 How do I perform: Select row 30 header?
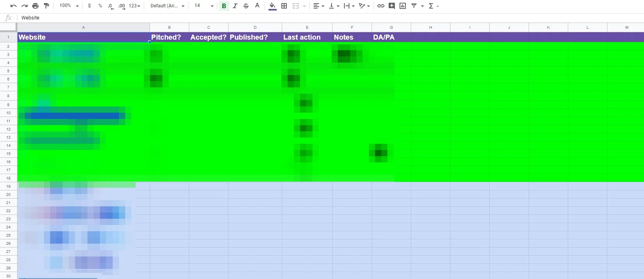coord(8,276)
